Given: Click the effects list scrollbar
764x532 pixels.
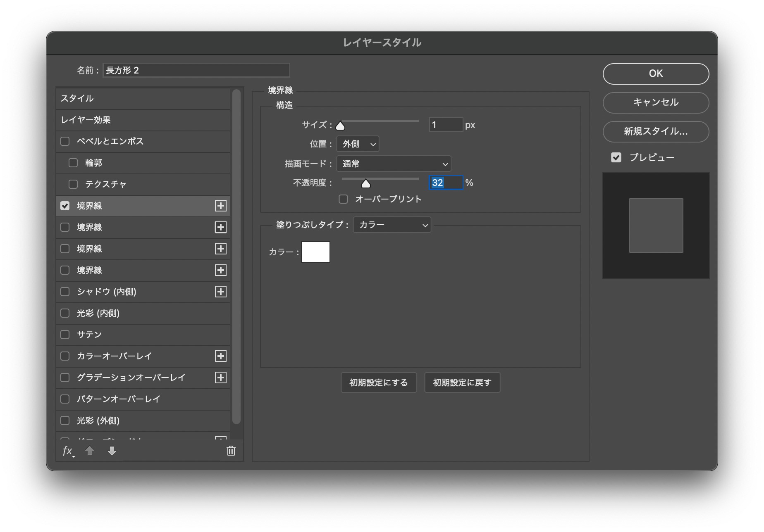Looking at the screenshot, I should click(236, 257).
